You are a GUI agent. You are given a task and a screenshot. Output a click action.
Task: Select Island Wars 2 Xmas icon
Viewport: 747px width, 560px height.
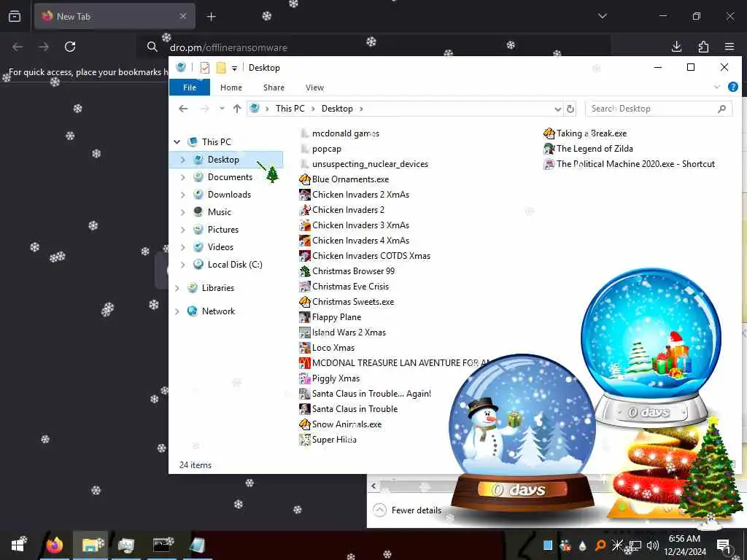[x=304, y=332]
